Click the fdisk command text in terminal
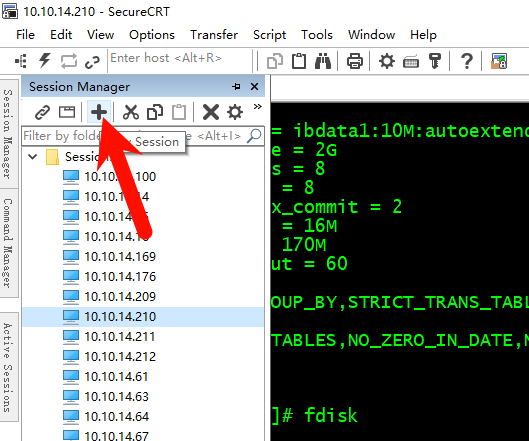The height and width of the screenshot is (441, 529). click(330, 415)
